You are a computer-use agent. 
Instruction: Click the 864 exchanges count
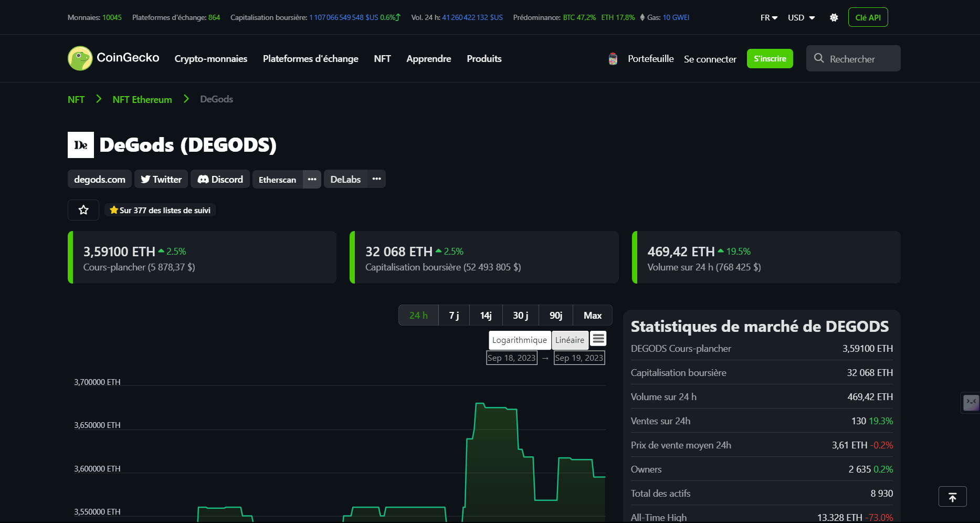[214, 17]
